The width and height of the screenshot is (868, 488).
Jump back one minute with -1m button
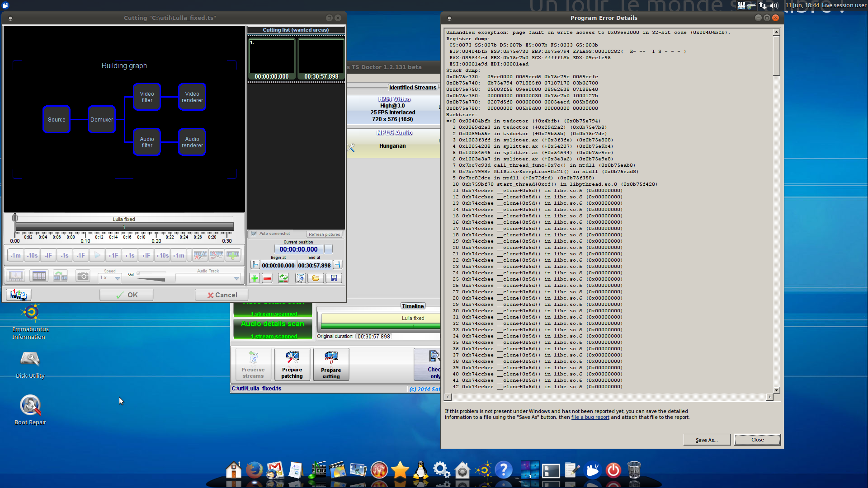click(16, 255)
